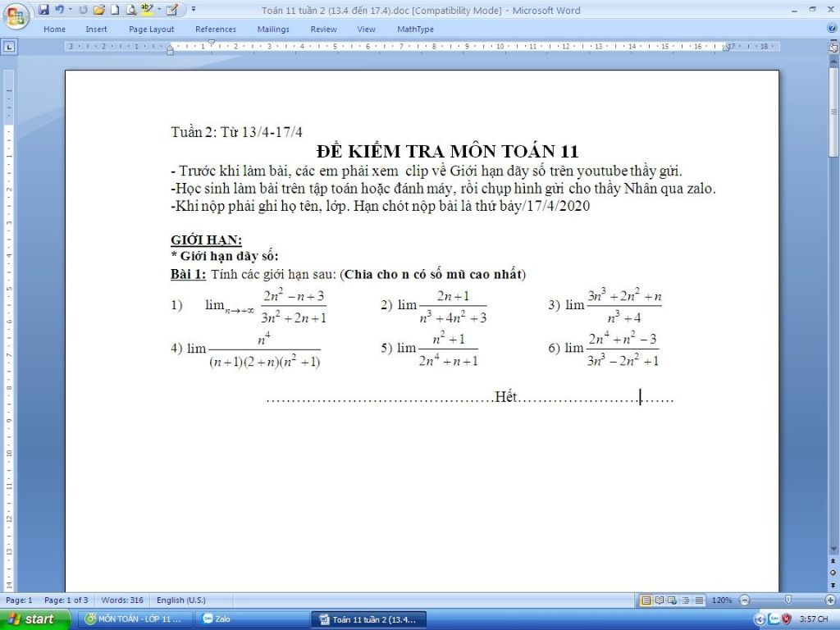This screenshot has width=840, height=630.
Task: Click the Redo/Repeat icon
Action: [x=83, y=10]
